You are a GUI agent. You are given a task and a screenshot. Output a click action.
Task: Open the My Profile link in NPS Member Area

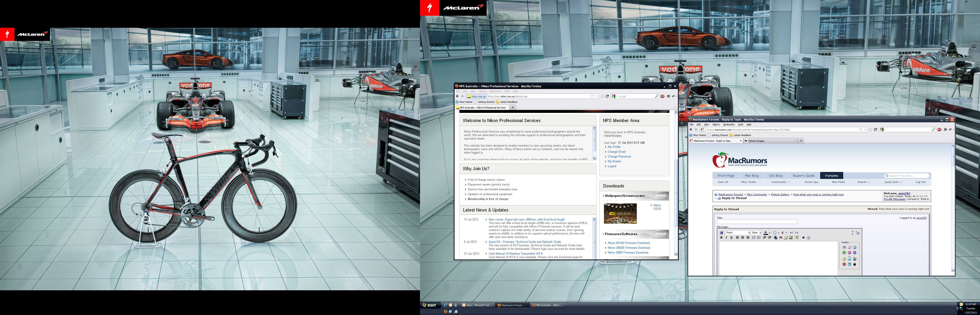point(614,147)
